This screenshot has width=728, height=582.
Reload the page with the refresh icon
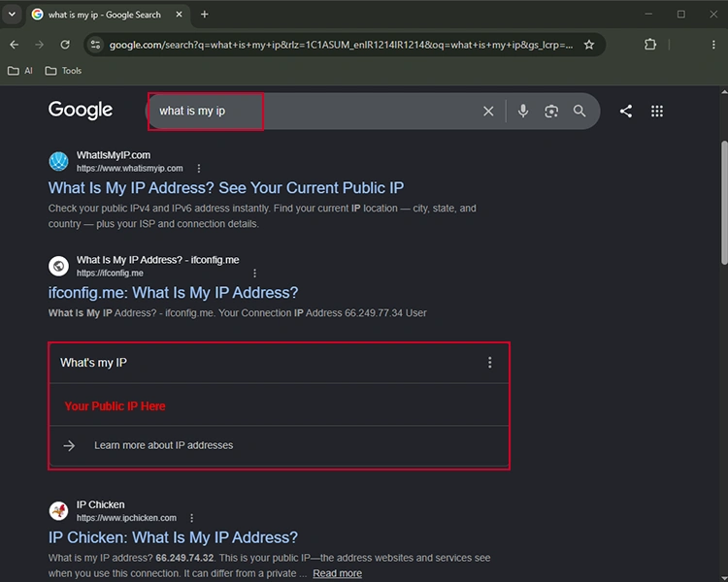click(65, 45)
